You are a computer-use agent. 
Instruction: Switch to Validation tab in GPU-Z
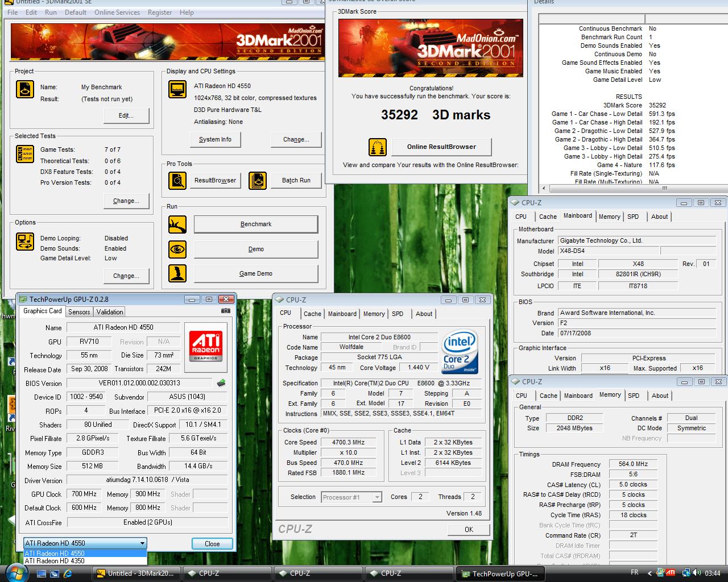tap(110, 311)
